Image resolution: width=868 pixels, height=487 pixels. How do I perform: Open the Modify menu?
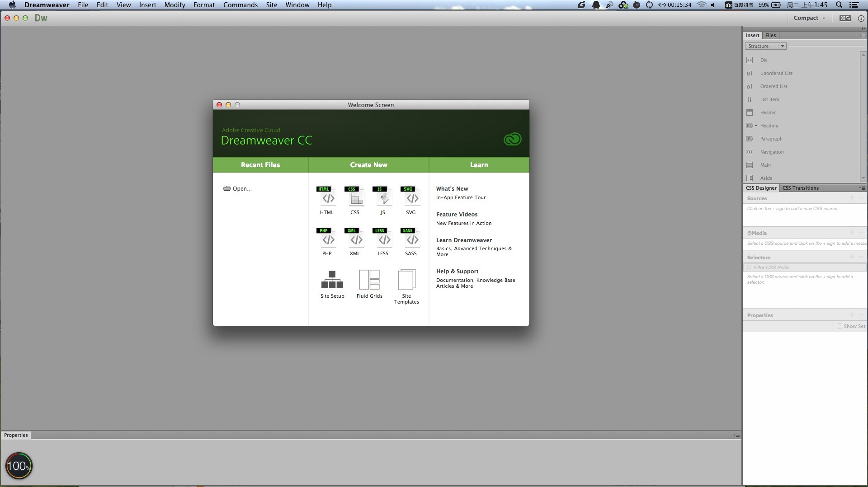[x=175, y=5]
